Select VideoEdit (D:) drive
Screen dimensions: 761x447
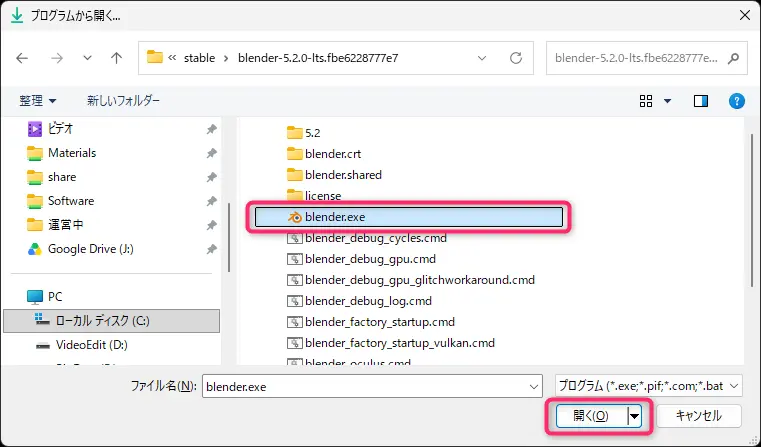click(92, 345)
